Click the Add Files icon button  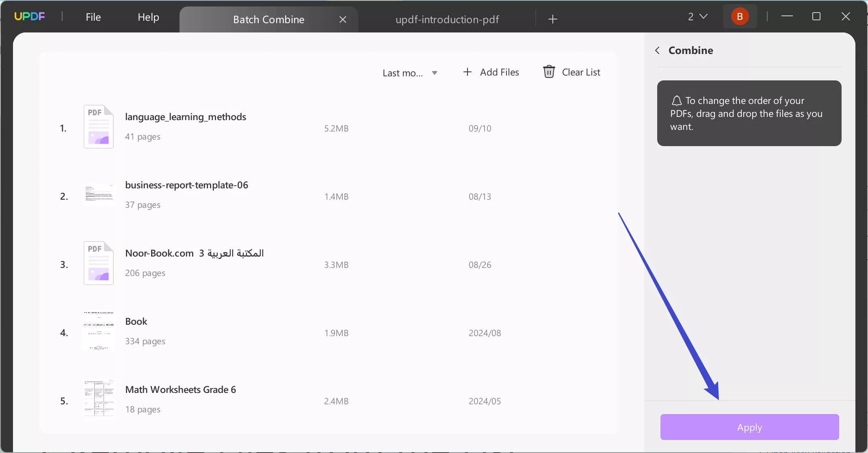point(467,71)
